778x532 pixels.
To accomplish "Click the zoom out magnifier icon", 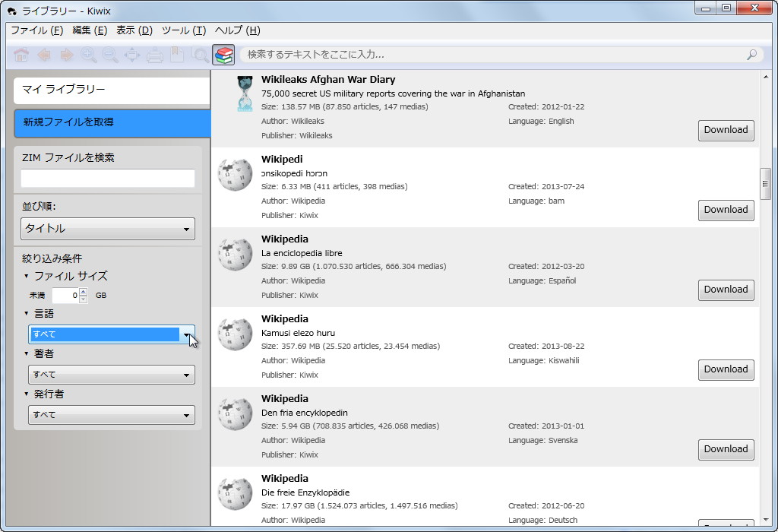I will tap(110, 55).
